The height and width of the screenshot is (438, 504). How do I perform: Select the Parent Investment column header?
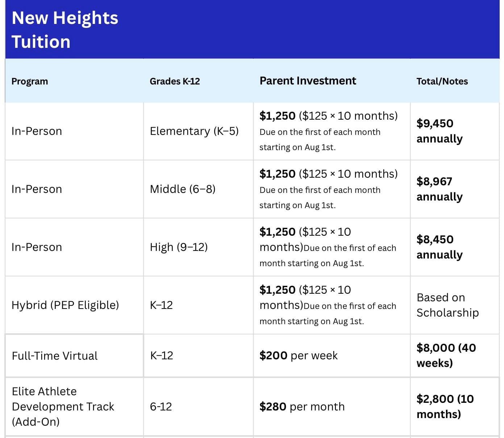pos(308,81)
